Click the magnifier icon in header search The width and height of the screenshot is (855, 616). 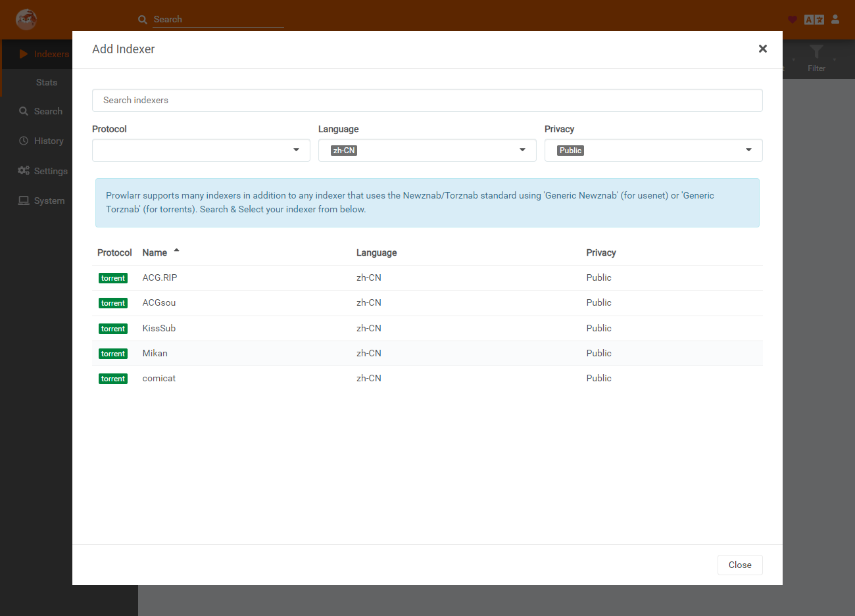point(143,20)
